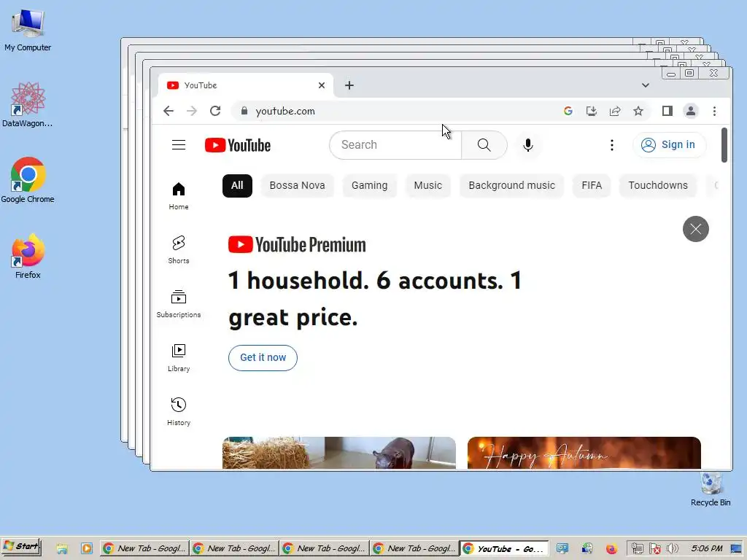The height and width of the screenshot is (560, 747).
Task: Select the Bossa Nova chip
Action: point(298,186)
